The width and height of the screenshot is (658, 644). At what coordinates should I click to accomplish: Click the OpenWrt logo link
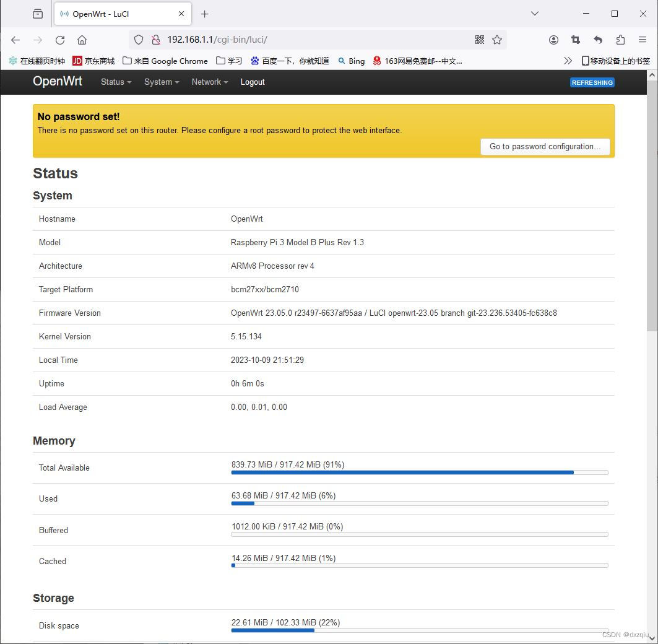(57, 81)
